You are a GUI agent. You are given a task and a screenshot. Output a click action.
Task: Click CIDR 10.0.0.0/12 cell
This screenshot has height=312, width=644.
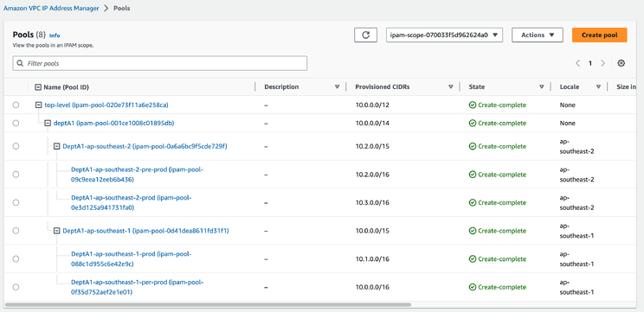[x=372, y=105]
